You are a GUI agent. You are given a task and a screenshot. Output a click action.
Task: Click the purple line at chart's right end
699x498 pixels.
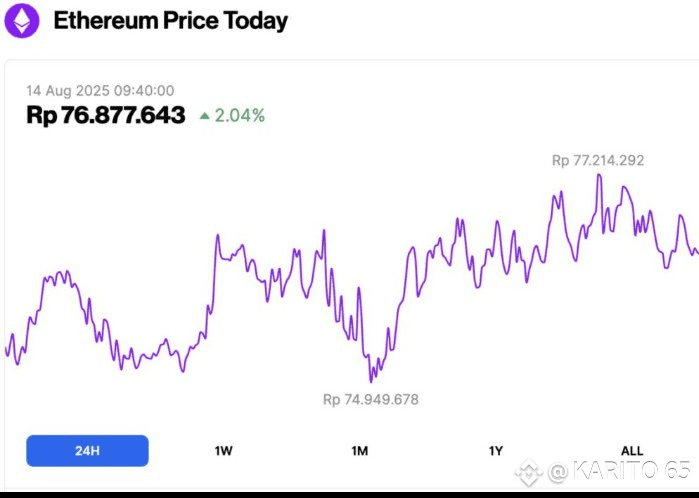pos(696,253)
